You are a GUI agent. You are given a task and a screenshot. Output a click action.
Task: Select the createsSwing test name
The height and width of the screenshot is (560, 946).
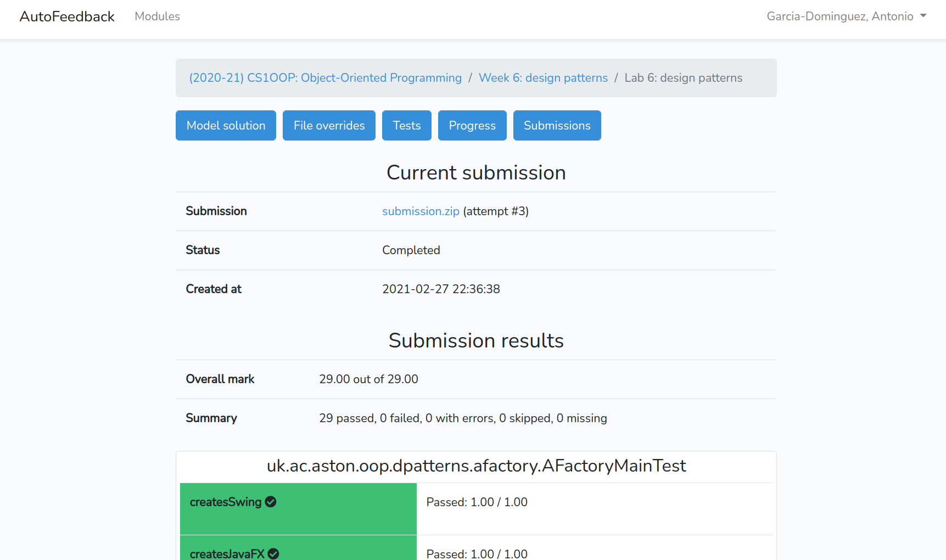pyautogui.click(x=226, y=502)
